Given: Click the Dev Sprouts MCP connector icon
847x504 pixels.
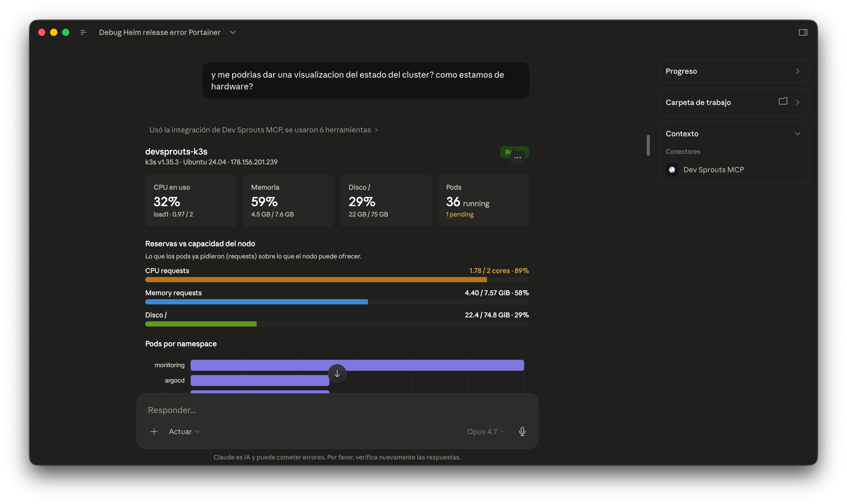Looking at the screenshot, I should tap(672, 169).
